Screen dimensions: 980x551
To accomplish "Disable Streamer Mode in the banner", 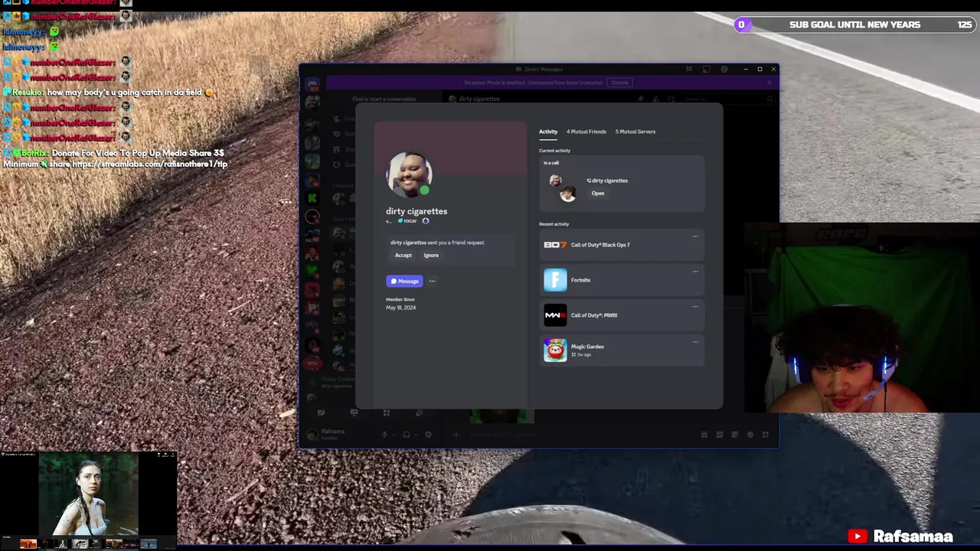I will [620, 83].
